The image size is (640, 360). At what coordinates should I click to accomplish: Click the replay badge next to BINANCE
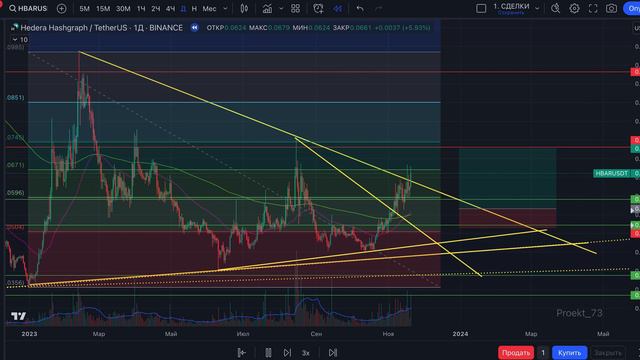click(195, 27)
